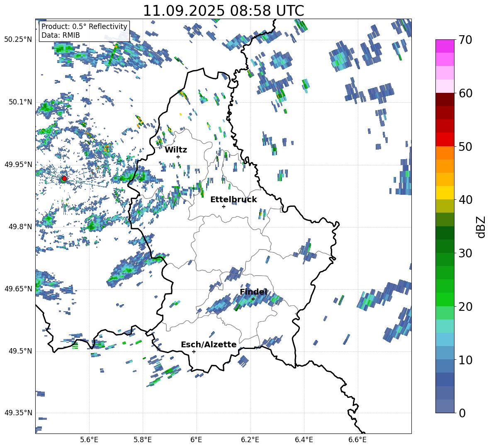The height and width of the screenshot is (448, 491).
Task: Click the 20 label on the colorbar
Action: click(x=465, y=307)
